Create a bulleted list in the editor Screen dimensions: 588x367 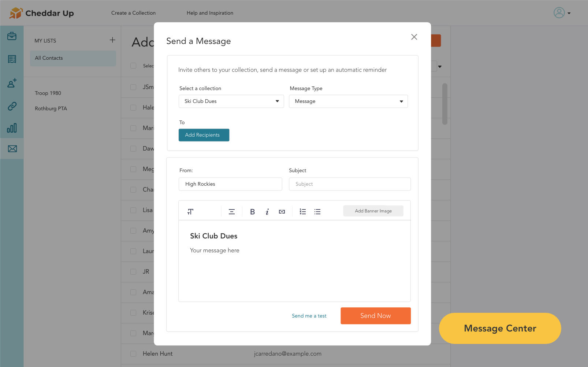pos(317,211)
